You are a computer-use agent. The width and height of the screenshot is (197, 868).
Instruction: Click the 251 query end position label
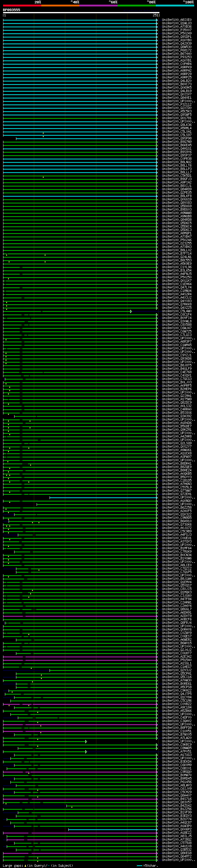pyautogui.click(x=155, y=15)
